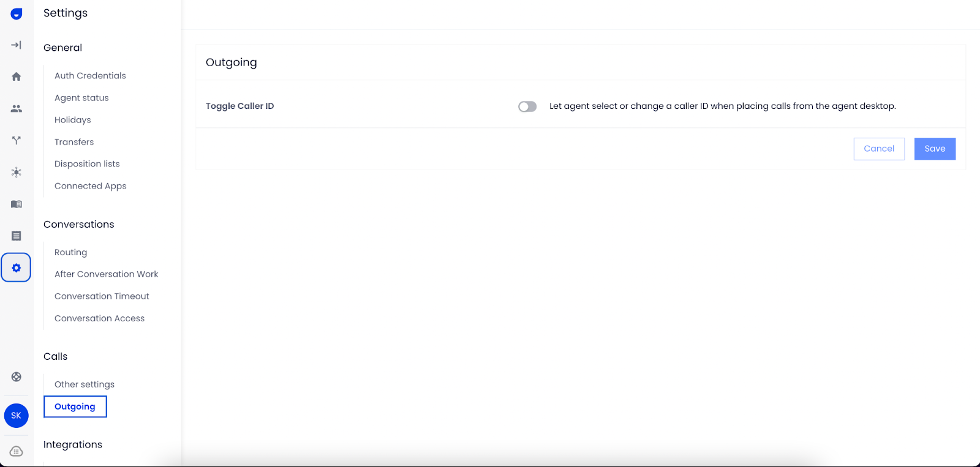
Task: Open the flow branching icon
Action: (17, 140)
